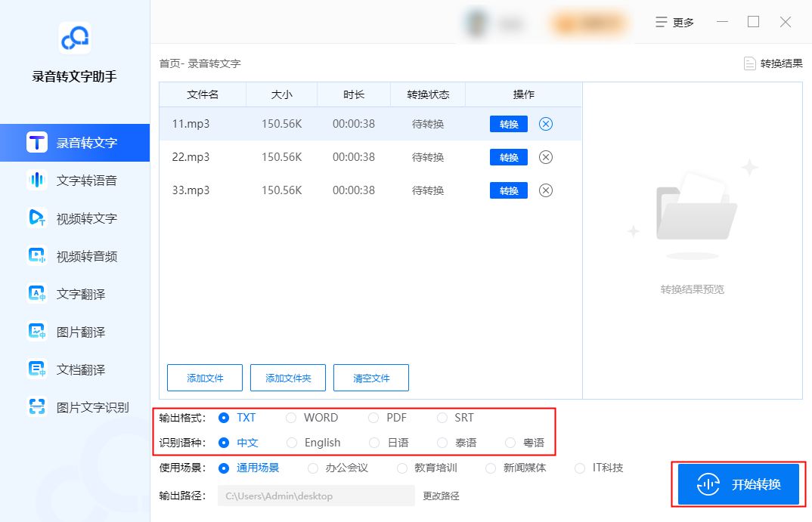Click the 大小 column header

point(282,94)
